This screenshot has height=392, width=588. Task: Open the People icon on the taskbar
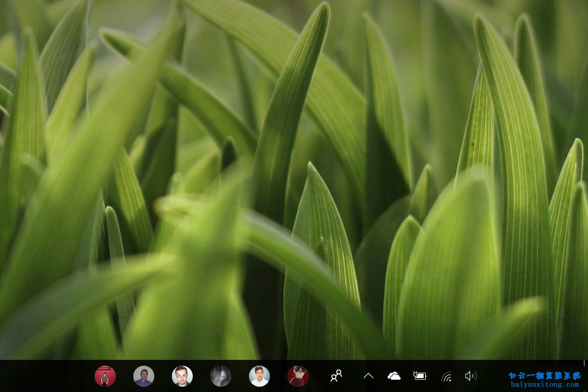coord(336,376)
